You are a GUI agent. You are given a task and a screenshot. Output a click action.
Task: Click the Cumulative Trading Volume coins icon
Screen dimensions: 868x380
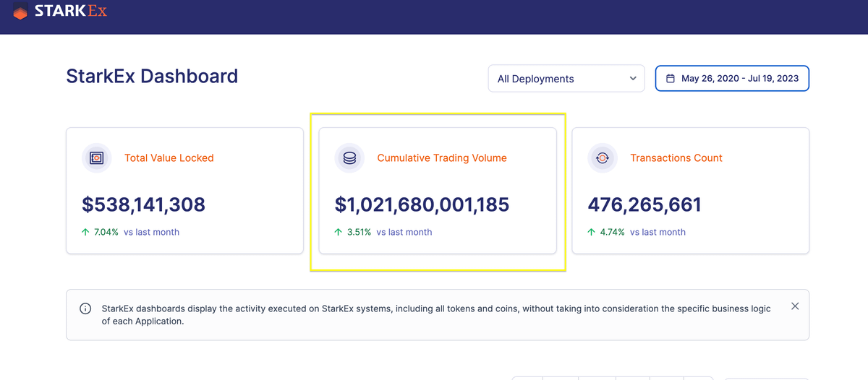[349, 157]
